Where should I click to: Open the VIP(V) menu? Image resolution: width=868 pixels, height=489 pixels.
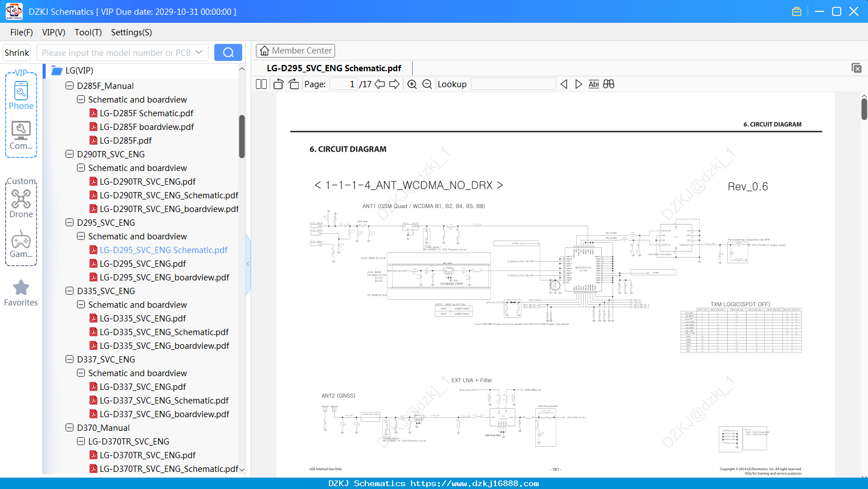[x=54, y=32]
